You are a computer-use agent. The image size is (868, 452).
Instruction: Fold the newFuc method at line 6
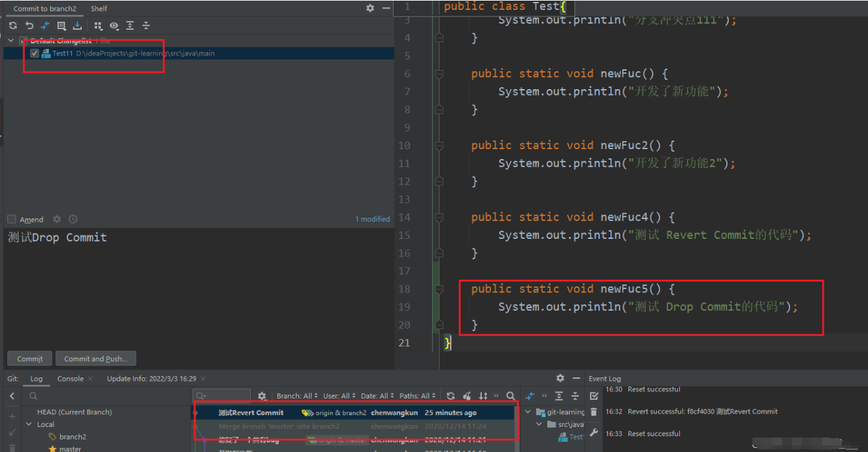click(439, 74)
